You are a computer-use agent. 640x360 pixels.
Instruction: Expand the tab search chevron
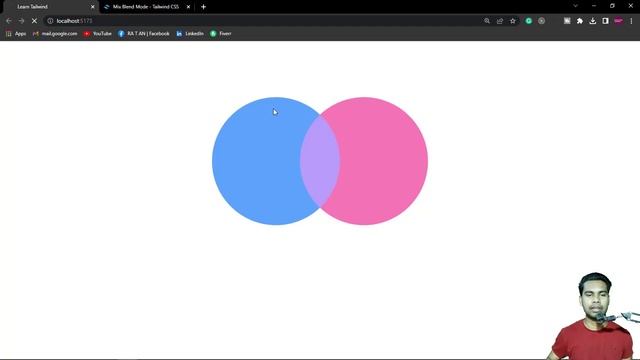(576, 6)
